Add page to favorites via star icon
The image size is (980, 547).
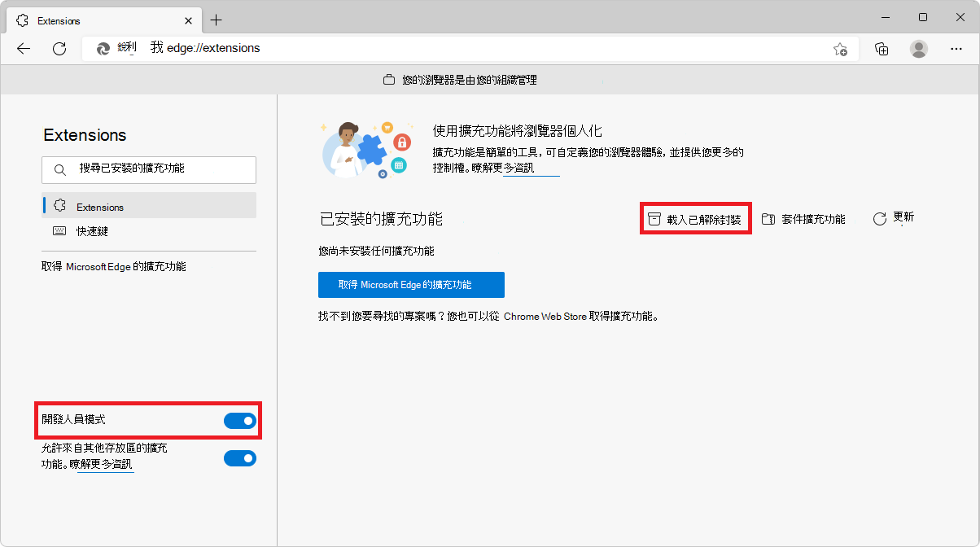[x=840, y=49]
